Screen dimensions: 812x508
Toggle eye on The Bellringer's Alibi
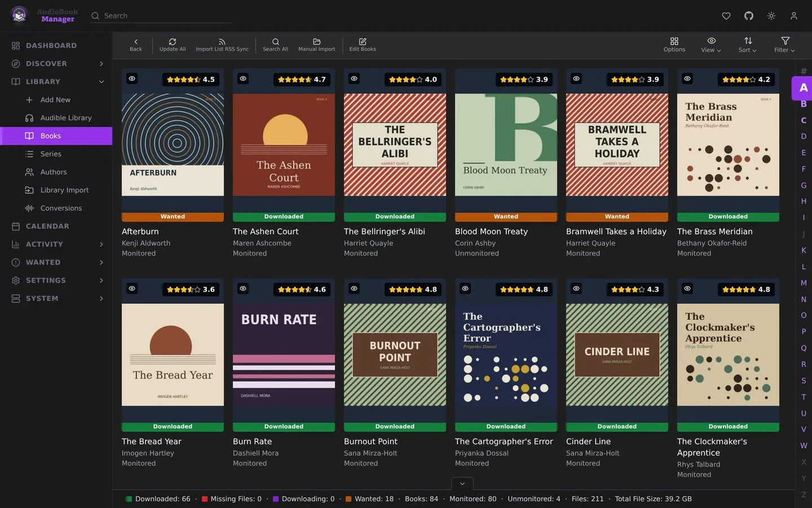click(x=354, y=78)
